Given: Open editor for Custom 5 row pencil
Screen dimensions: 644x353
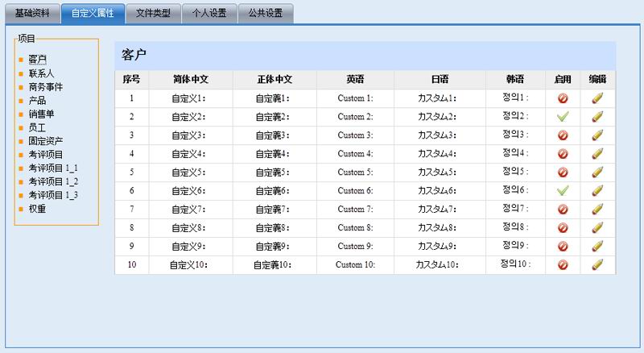Looking at the screenshot, I should click(x=597, y=172).
